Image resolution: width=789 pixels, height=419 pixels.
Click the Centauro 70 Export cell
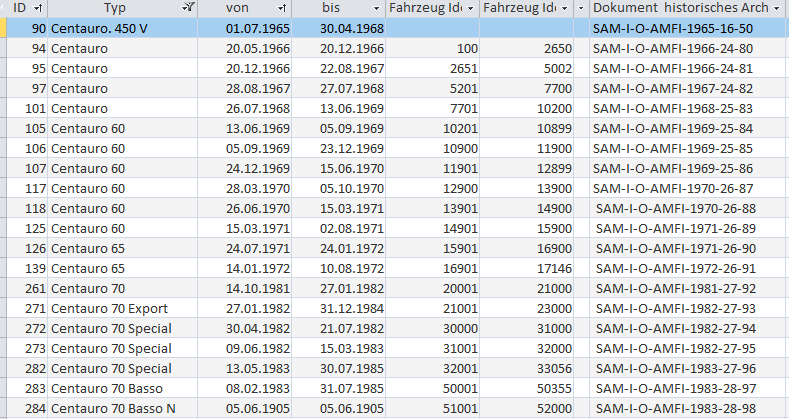tap(109, 308)
